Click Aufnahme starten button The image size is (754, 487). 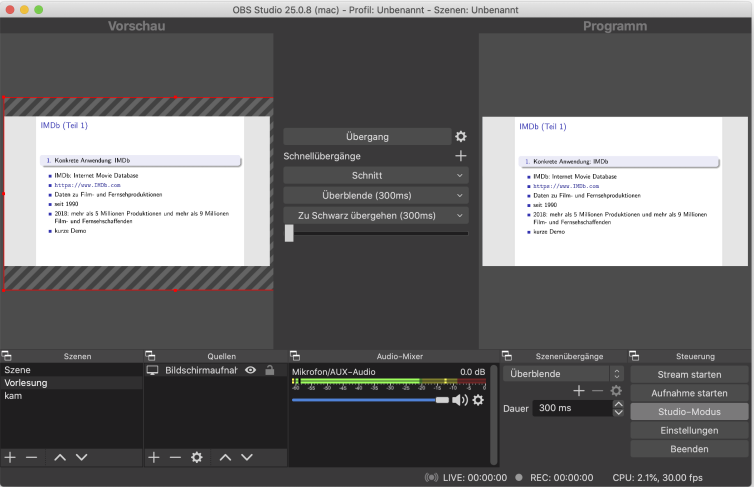point(689,393)
